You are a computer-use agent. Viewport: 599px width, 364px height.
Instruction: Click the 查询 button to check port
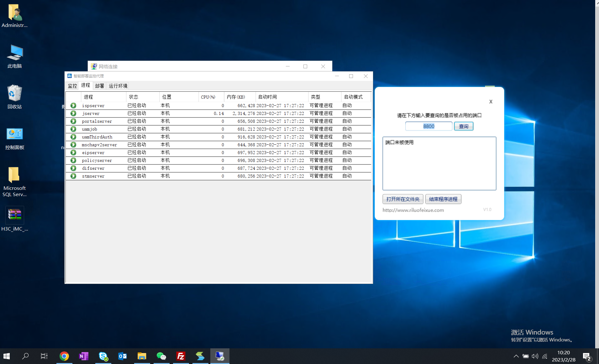464,126
